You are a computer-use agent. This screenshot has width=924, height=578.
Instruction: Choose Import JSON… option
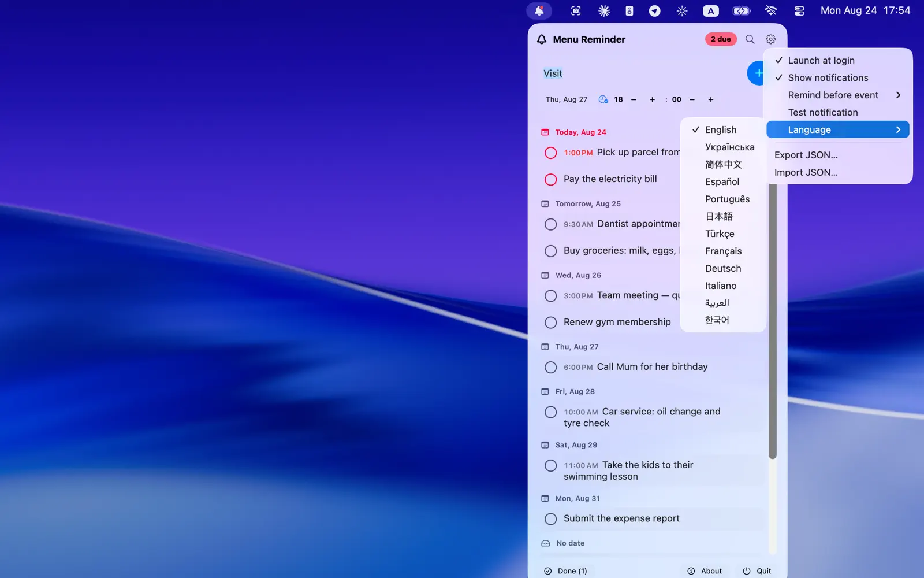click(x=837, y=172)
